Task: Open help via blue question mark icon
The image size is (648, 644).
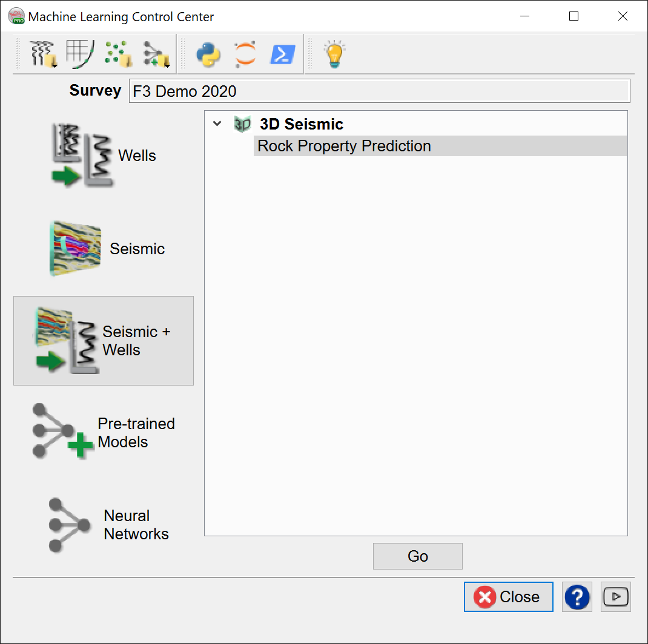Action: [x=577, y=597]
